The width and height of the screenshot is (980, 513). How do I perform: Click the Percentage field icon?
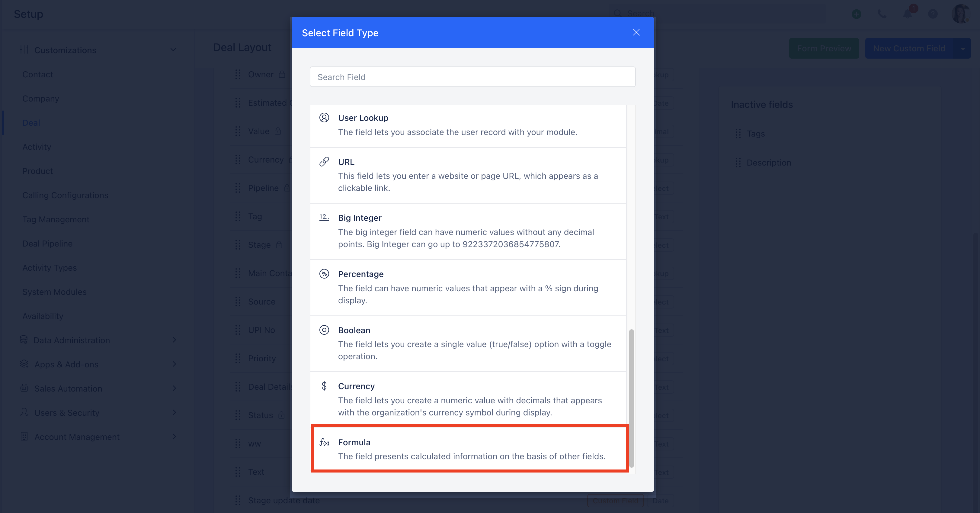324,274
